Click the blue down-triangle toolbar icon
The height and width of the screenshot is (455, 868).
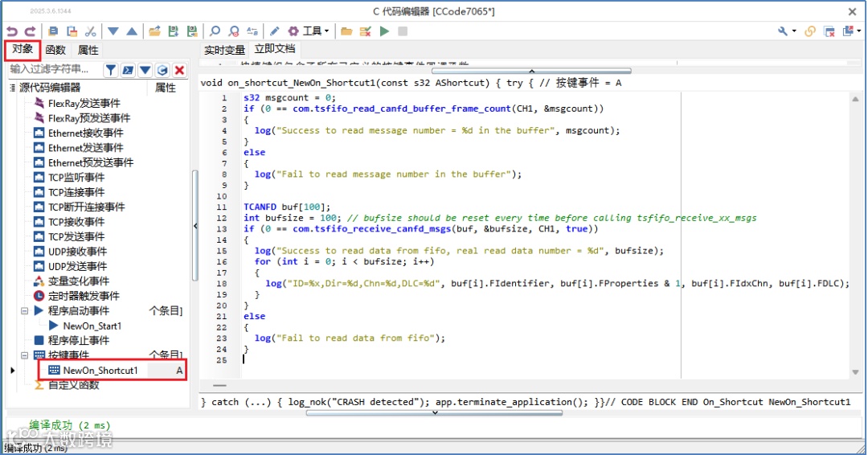click(x=113, y=31)
